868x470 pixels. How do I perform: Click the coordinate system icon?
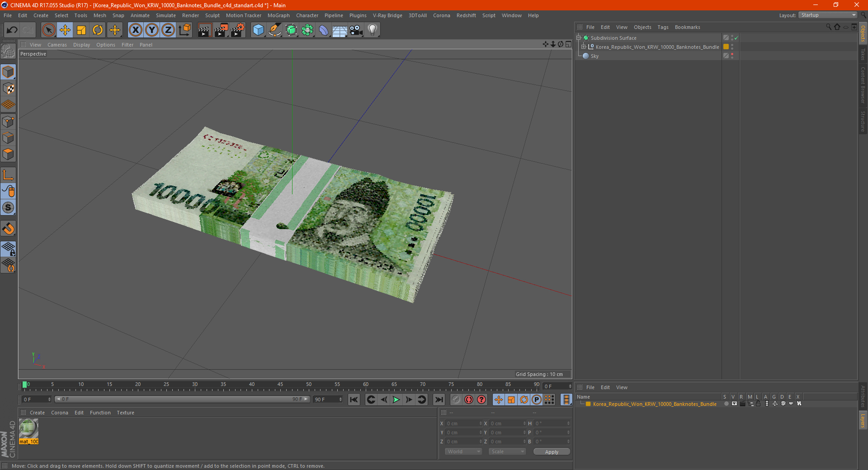click(x=184, y=30)
